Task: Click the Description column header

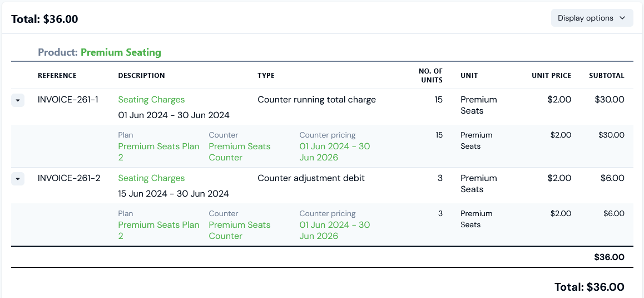Action: point(141,76)
